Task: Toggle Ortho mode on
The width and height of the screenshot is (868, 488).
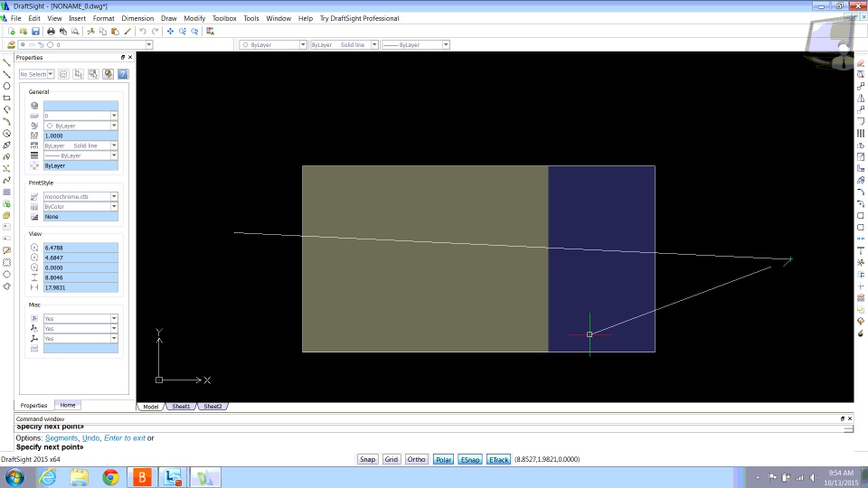Action: tap(416, 459)
